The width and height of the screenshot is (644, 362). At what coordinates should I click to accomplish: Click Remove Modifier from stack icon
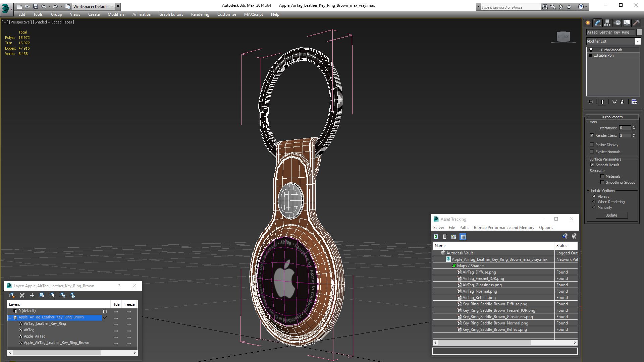coord(623,102)
